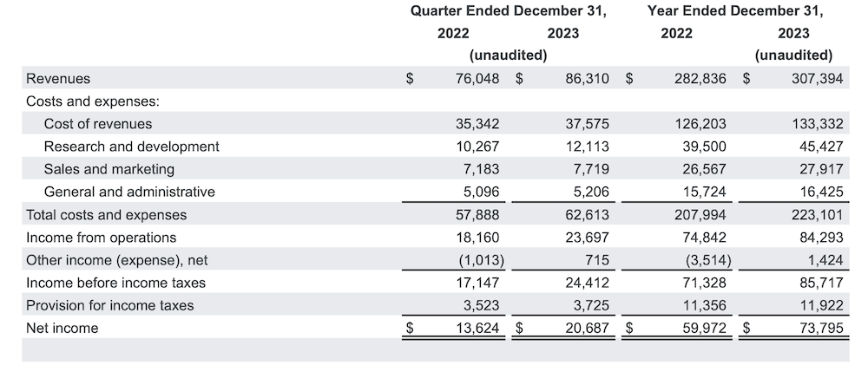Select the Net income row label
Screen dimensions: 868x365
coord(62,329)
